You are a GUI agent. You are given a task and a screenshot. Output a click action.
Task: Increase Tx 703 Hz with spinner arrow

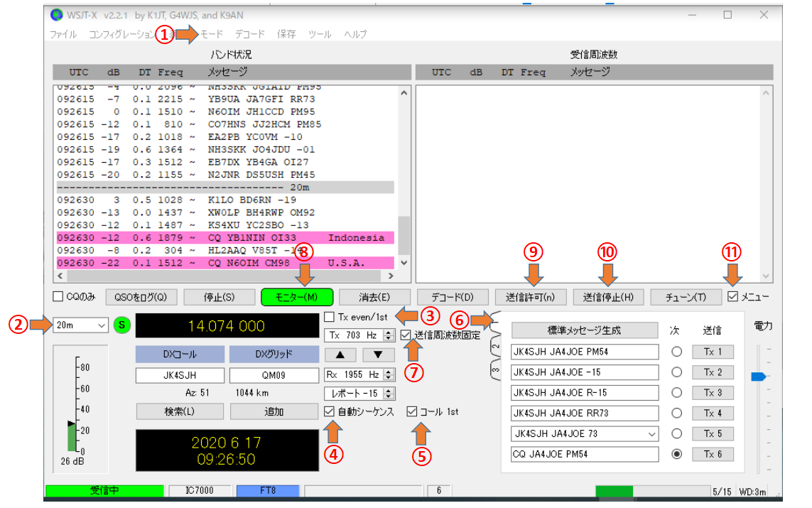tap(389, 333)
